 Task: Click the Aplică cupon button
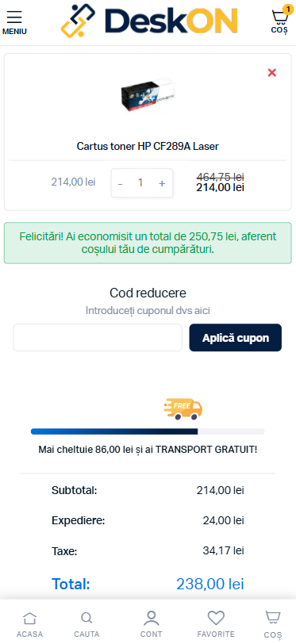[236, 338]
